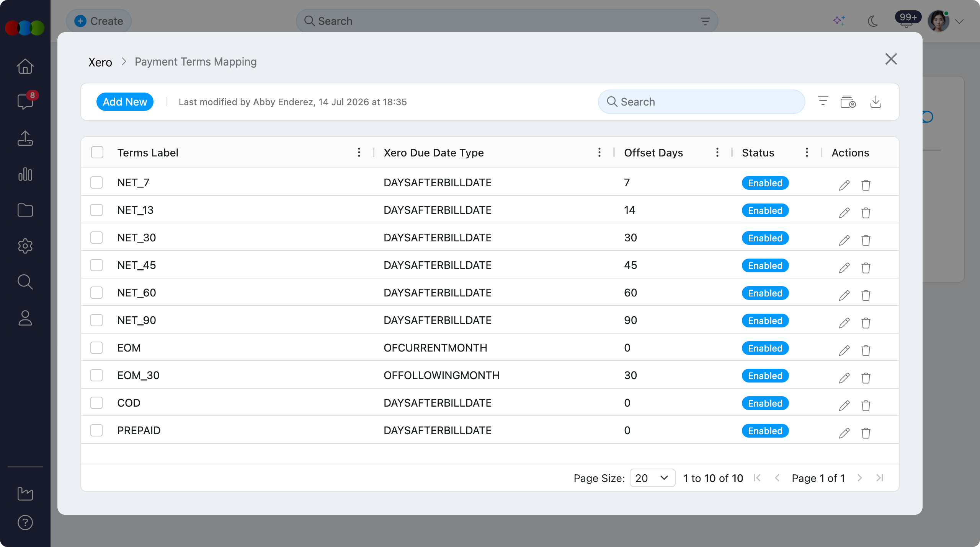Open the bar chart reports icon
Image resolution: width=980 pixels, height=547 pixels.
point(25,174)
